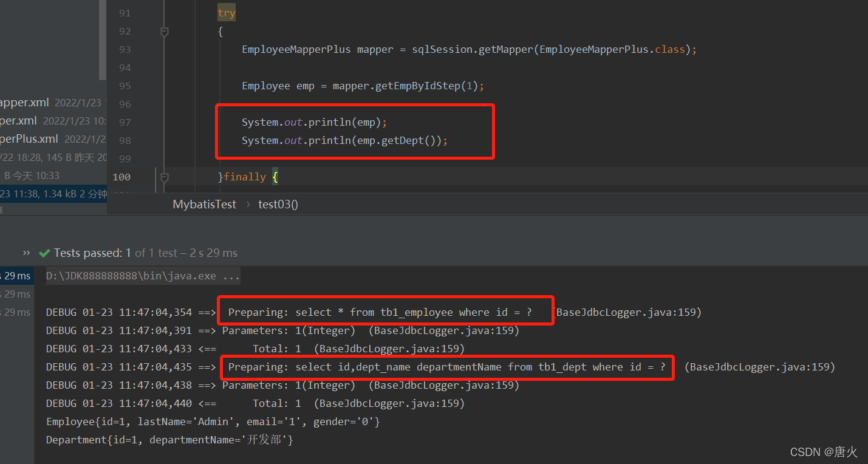This screenshot has width=868, height=464.
Task: Select per.xml 2022/1/23 10: file row
Action: 53,121
